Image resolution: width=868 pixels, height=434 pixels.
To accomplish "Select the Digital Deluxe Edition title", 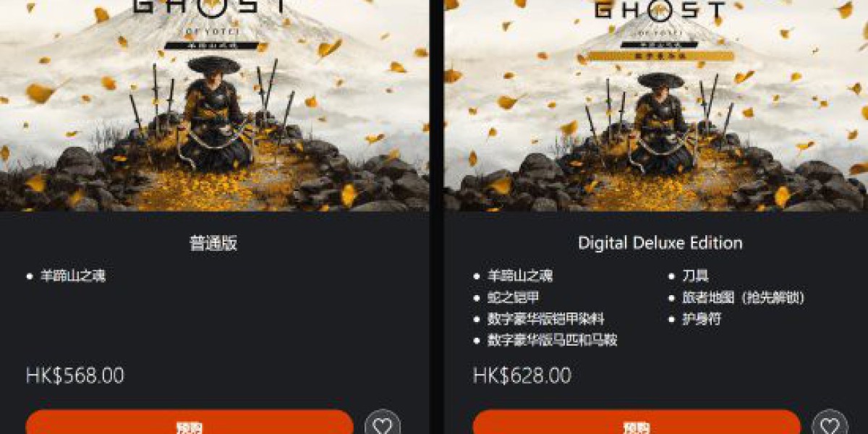I will point(660,243).
